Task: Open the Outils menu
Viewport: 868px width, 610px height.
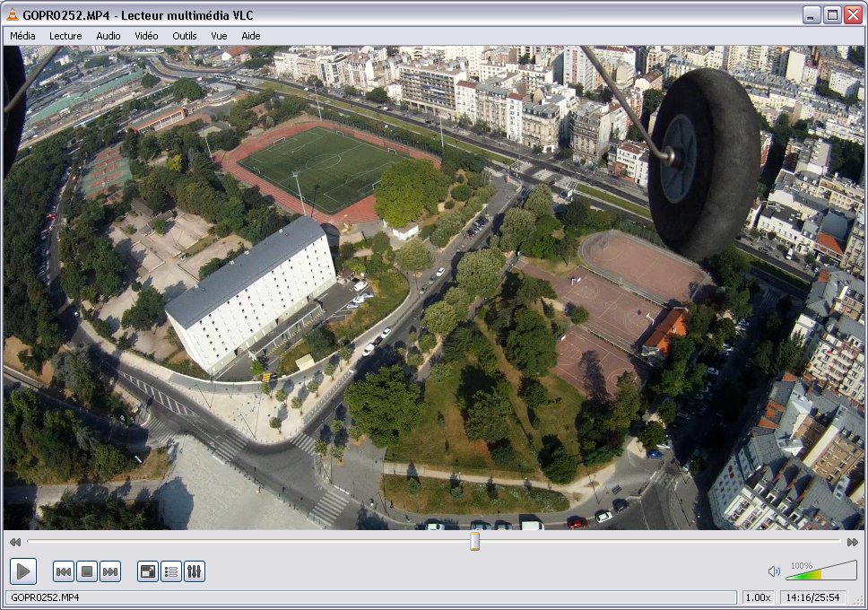Action: click(185, 36)
